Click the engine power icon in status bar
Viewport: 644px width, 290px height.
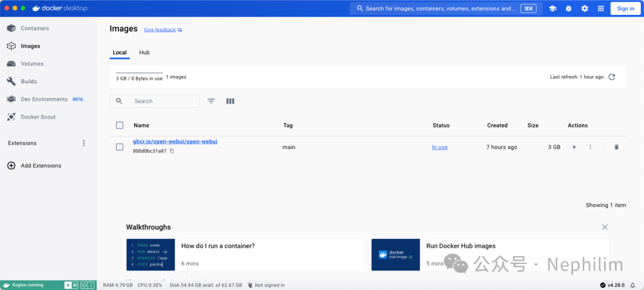tap(84, 285)
